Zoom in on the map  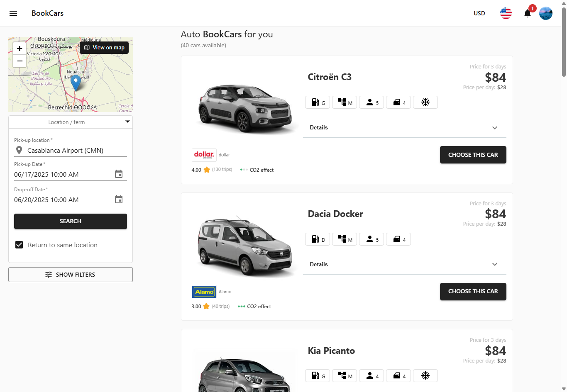(x=20, y=49)
